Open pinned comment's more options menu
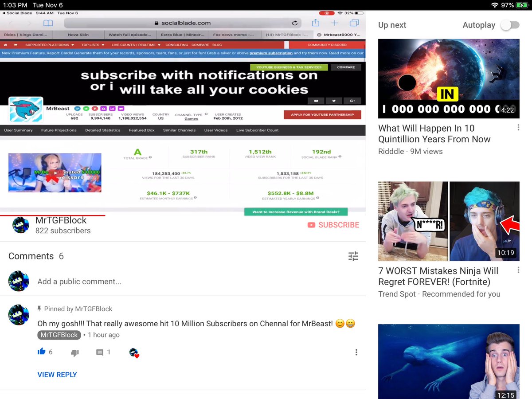Screen dimensions: 532x399 click(x=356, y=352)
